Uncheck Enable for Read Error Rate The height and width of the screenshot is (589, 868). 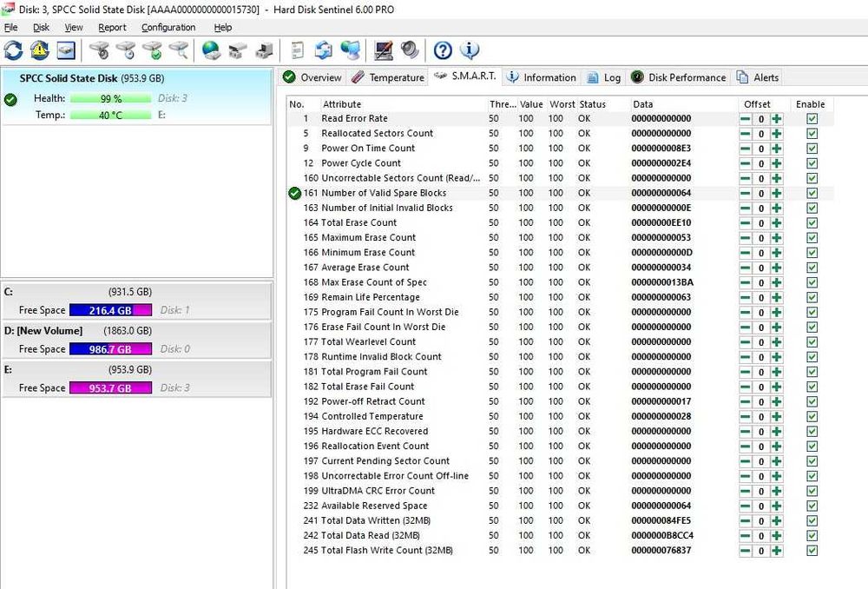(812, 118)
